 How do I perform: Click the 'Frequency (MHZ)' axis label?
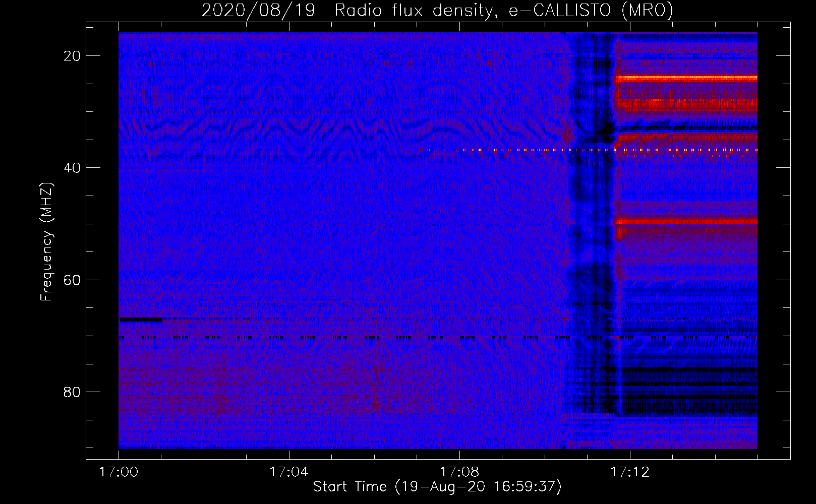click(x=46, y=242)
